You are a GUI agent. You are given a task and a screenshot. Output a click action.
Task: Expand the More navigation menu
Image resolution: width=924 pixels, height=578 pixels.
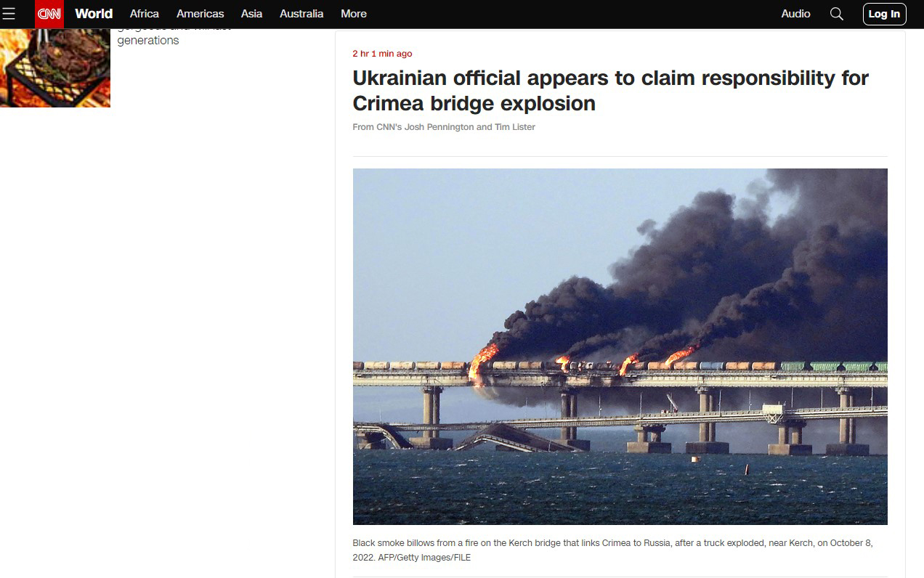(x=354, y=14)
